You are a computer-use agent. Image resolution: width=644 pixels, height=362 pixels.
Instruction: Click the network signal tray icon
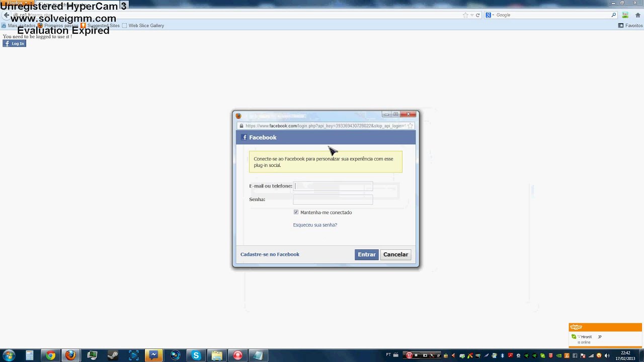591,355
